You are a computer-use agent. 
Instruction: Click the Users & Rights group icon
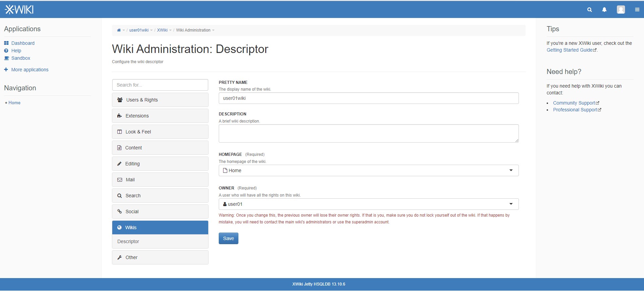click(120, 100)
